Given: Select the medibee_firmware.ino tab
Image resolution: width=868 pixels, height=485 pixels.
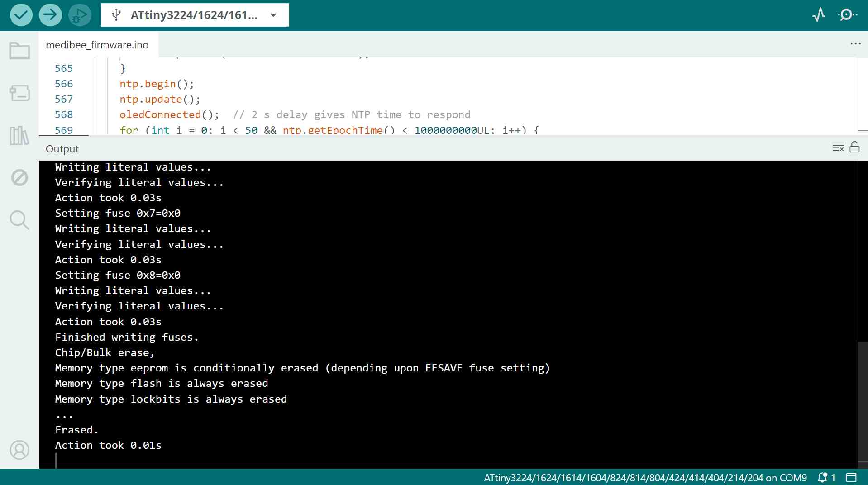Looking at the screenshot, I should click(97, 45).
